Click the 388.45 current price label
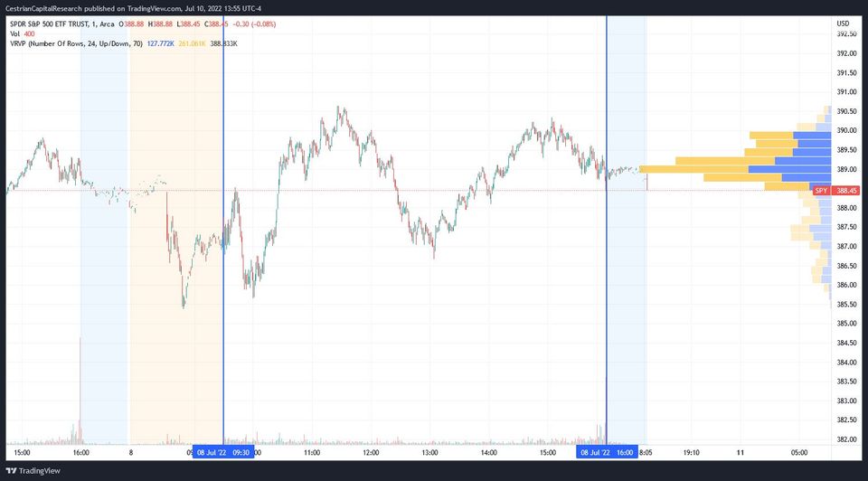868x481 pixels. (x=846, y=191)
